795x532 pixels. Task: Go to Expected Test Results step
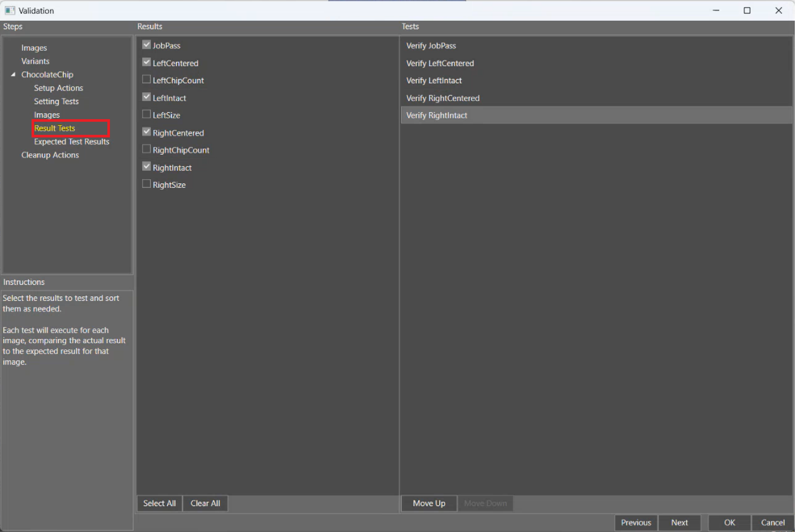tap(71, 142)
